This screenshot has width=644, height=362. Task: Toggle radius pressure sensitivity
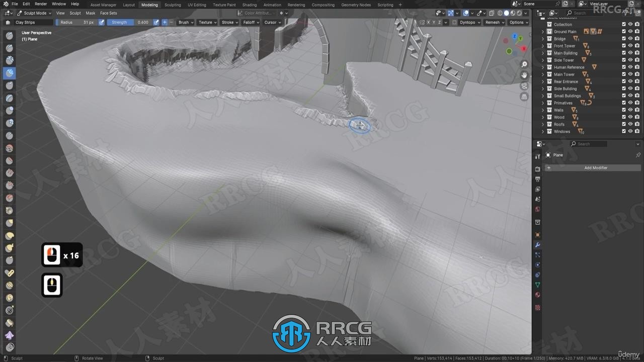[x=101, y=22]
